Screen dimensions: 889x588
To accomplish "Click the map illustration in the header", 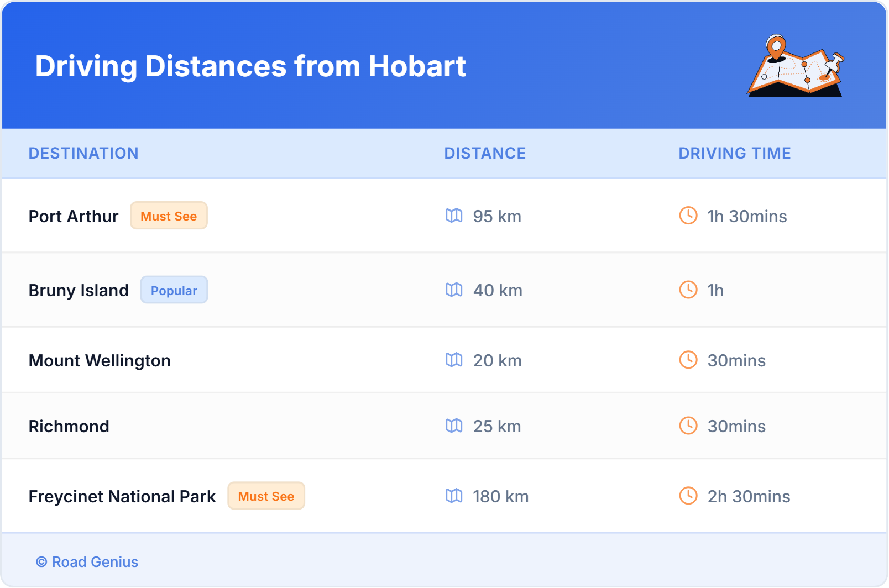I will click(x=795, y=66).
